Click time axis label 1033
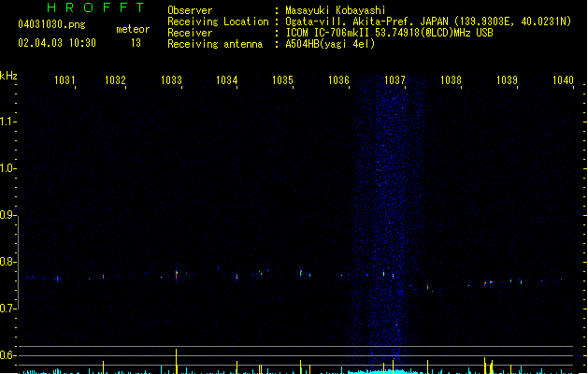 coord(171,80)
